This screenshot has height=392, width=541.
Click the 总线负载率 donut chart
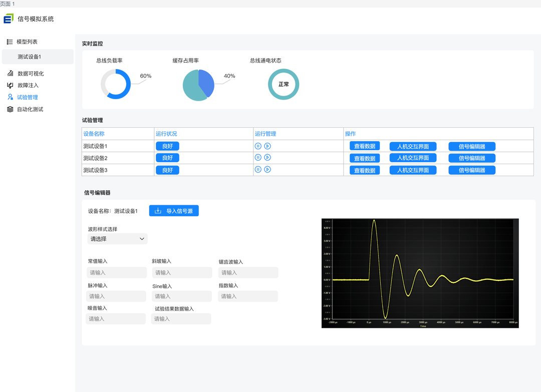click(116, 84)
